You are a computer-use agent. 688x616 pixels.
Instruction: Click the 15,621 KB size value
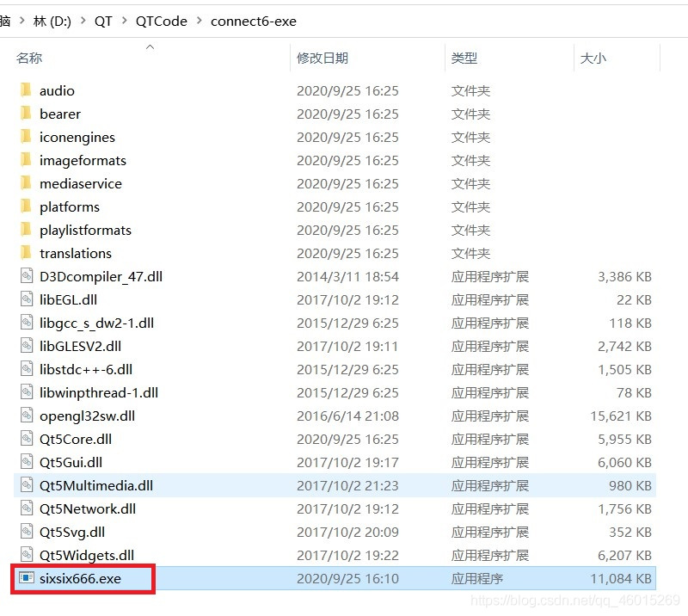tap(621, 416)
